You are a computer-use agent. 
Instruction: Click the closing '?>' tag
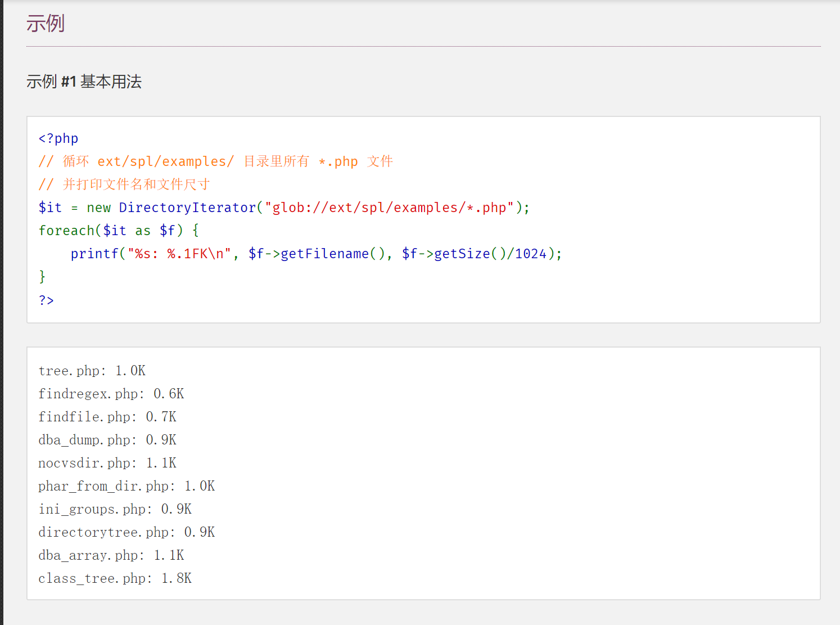pyautogui.click(x=46, y=300)
